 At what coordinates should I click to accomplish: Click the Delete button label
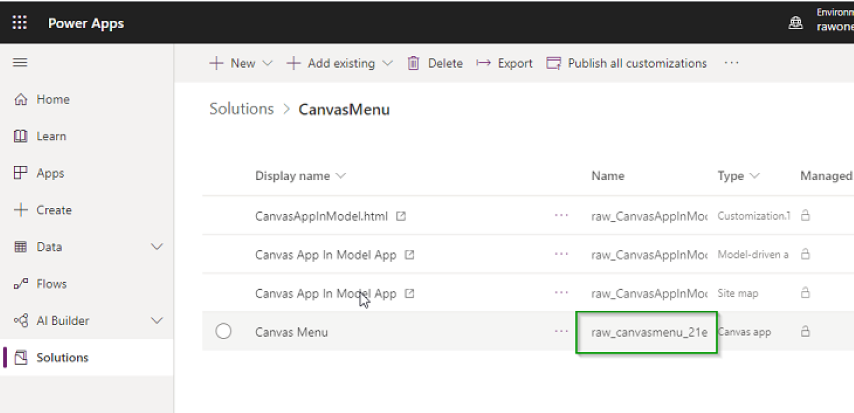coord(445,63)
